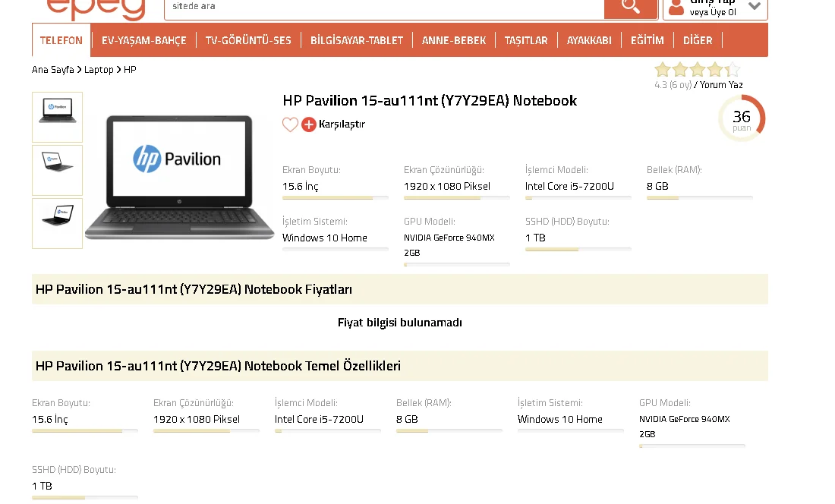Go to Ana Sayfa breadcrumb
This screenshot has width=835, height=504.
(x=52, y=70)
